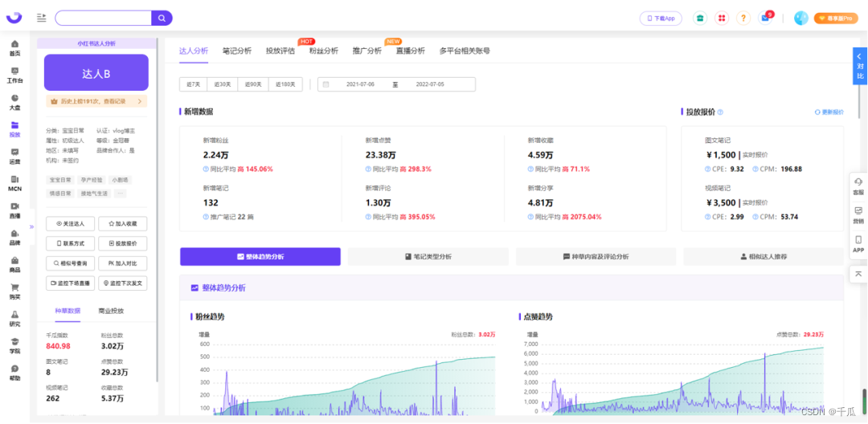Open 购买 cart in the sidebar
The height and width of the screenshot is (424, 868).
(15, 291)
